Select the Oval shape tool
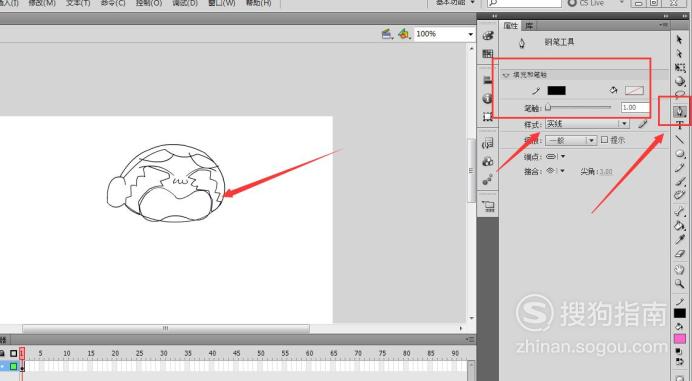Viewport: 692px width, 381px height. 680,154
